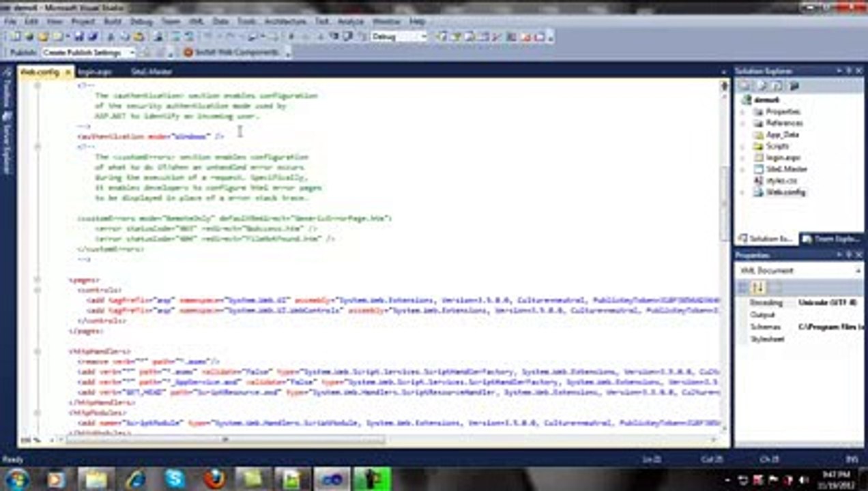Select the App_Data folder
Image resolution: width=868 pixels, height=491 pixels.
(x=781, y=134)
